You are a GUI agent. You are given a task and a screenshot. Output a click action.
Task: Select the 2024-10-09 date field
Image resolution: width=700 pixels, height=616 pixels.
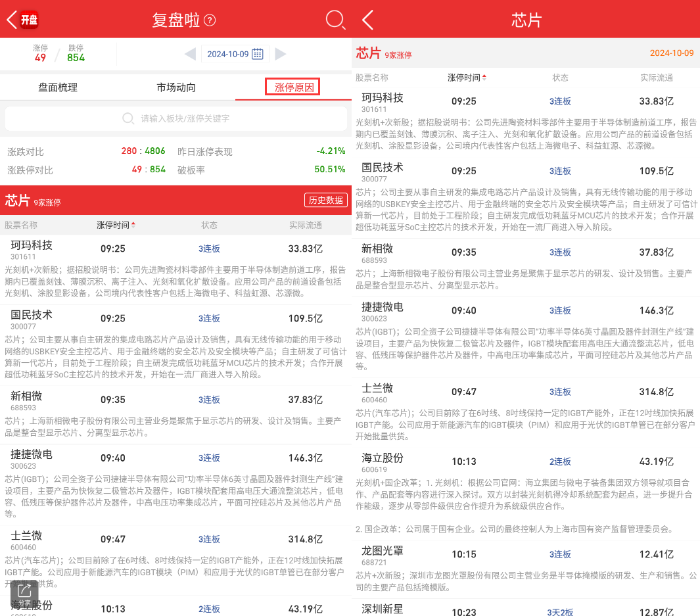pos(235,54)
